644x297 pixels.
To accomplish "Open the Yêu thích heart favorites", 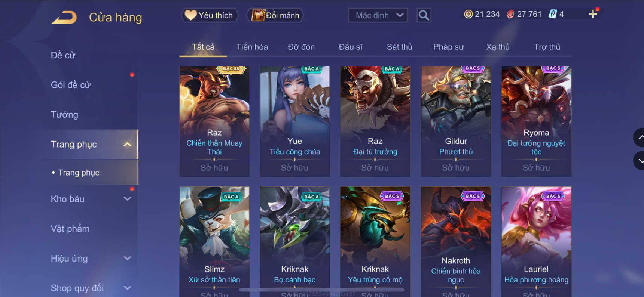I will pyautogui.click(x=210, y=15).
